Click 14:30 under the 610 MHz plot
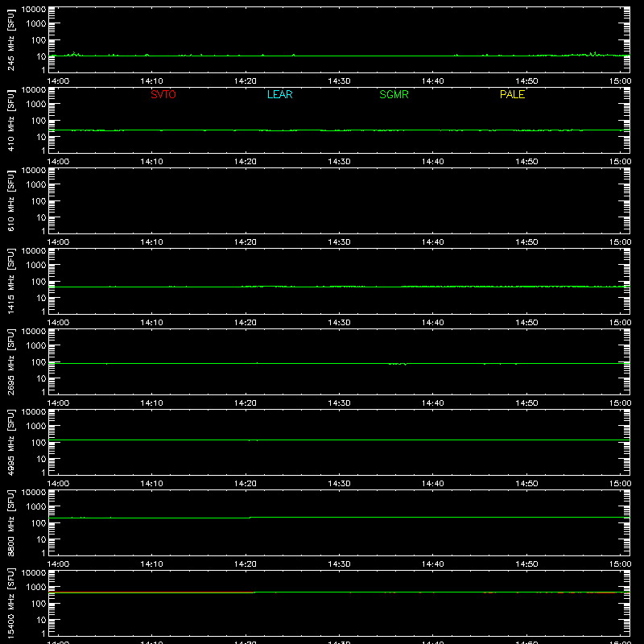This screenshot has height=644, width=644. (x=339, y=242)
